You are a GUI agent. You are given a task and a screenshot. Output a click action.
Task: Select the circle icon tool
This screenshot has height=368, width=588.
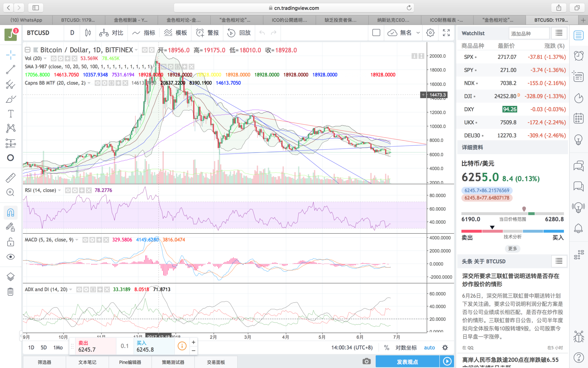pos(11,158)
